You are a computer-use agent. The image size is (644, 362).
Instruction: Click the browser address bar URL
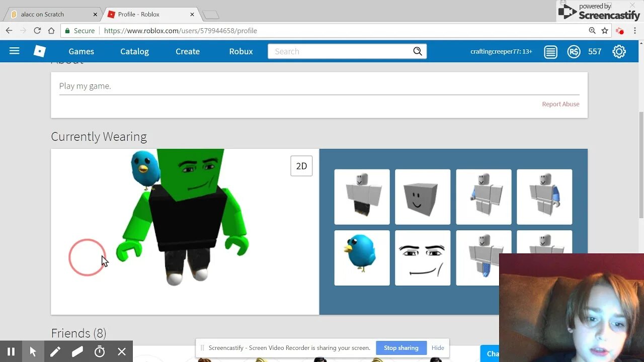(x=181, y=31)
